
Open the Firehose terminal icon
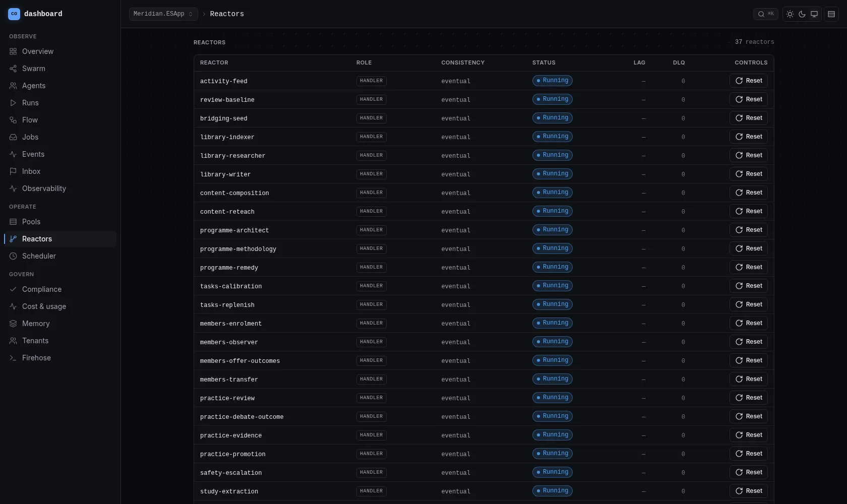pos(13,358)
